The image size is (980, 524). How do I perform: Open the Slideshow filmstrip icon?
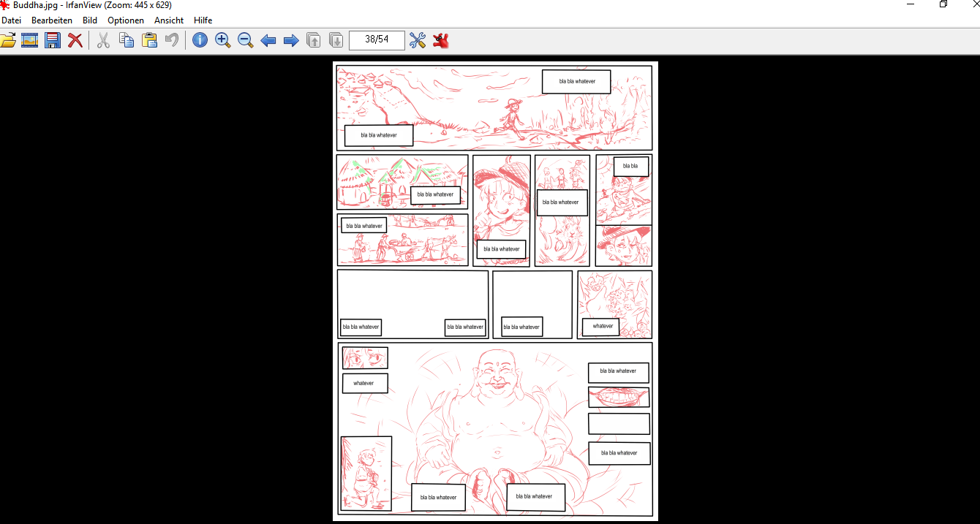tap(29, 40)
